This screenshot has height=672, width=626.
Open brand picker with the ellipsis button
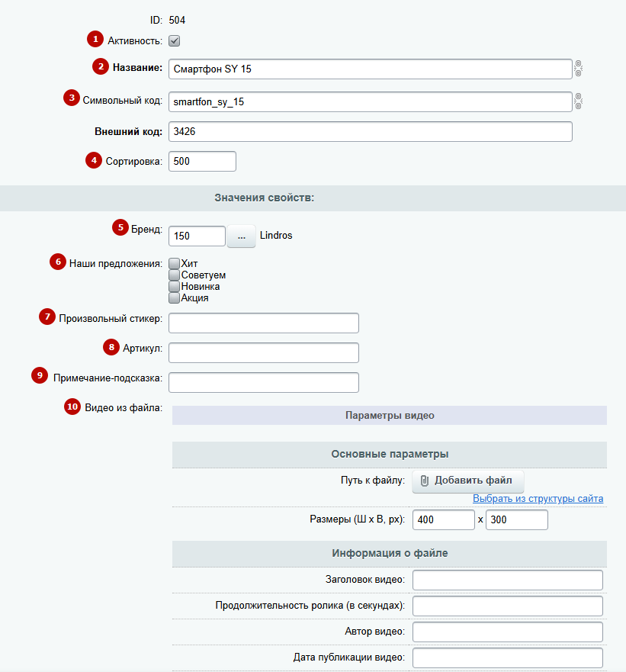point(241,236)
